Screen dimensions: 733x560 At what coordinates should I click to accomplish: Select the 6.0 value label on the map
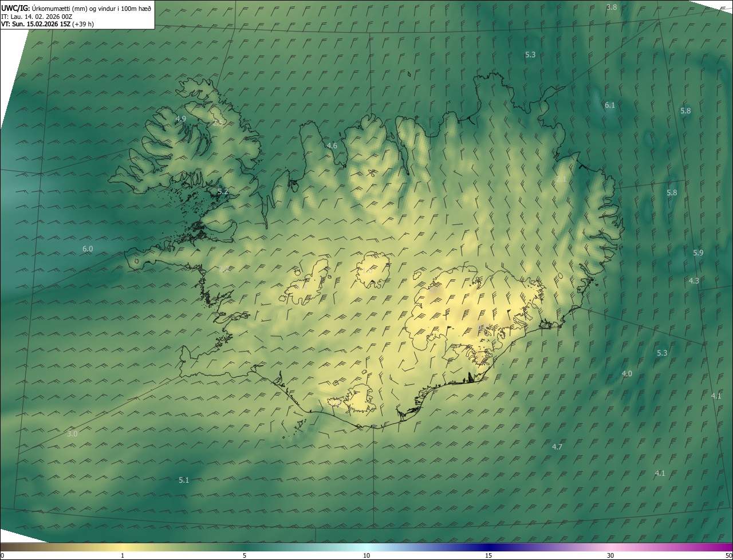(87, 249)
